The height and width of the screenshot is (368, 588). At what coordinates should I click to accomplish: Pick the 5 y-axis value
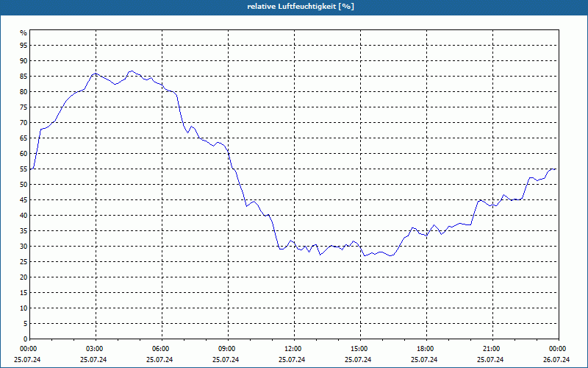pyautogui.click(x=26, y=324)
